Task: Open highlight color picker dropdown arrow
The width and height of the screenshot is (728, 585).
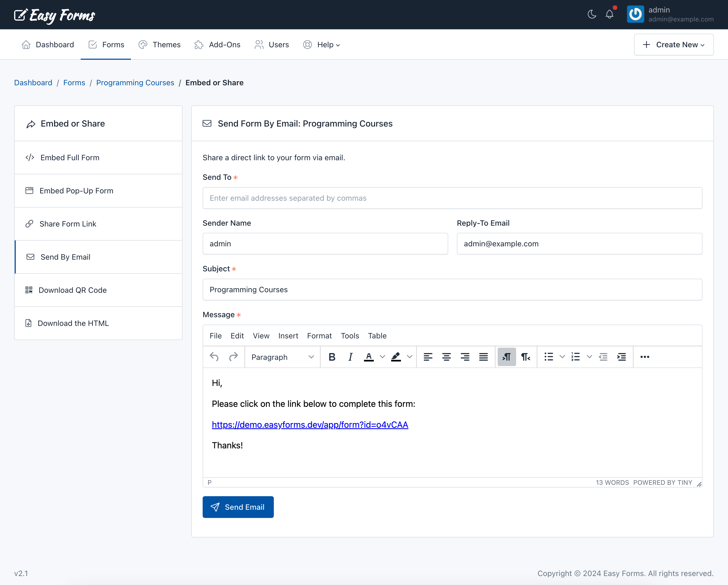Action: click(410, 357)
